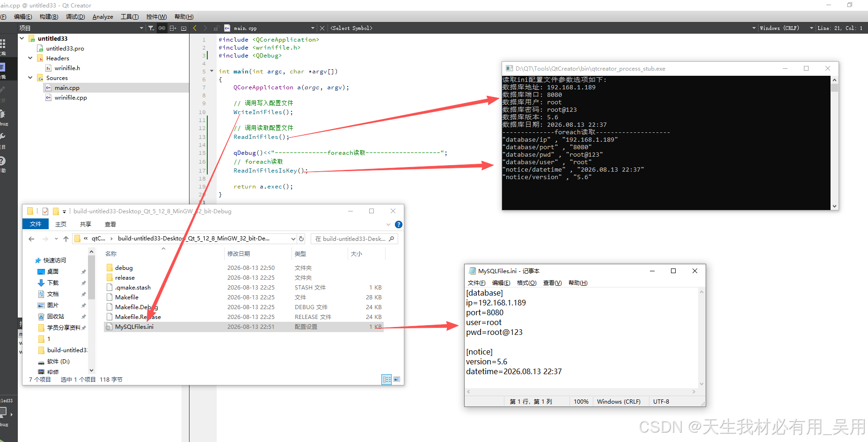Open the Analyze menu
This screenshot has height=442, width=868.
(103, 17)
